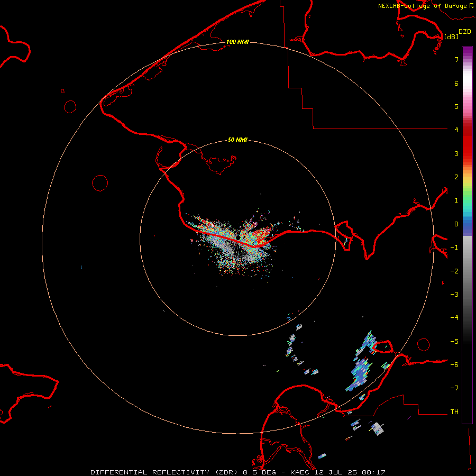The width and height of the screenshot is (476, 476).
Task: Click the -7 value on color scale
Action: click(x=454, y=388)
